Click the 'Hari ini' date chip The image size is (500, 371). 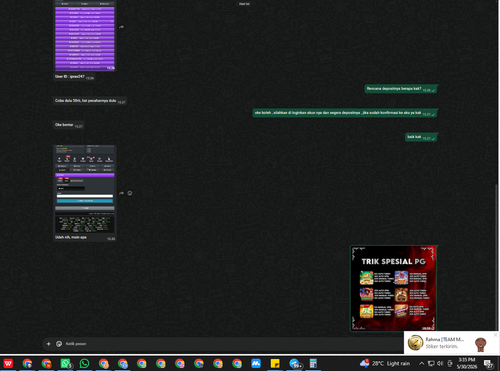244,4
